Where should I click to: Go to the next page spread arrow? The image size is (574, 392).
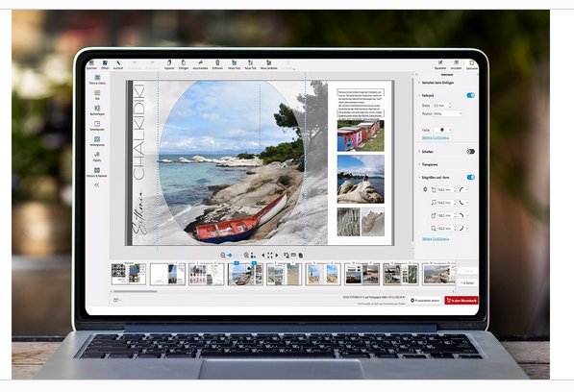(277, 256)
